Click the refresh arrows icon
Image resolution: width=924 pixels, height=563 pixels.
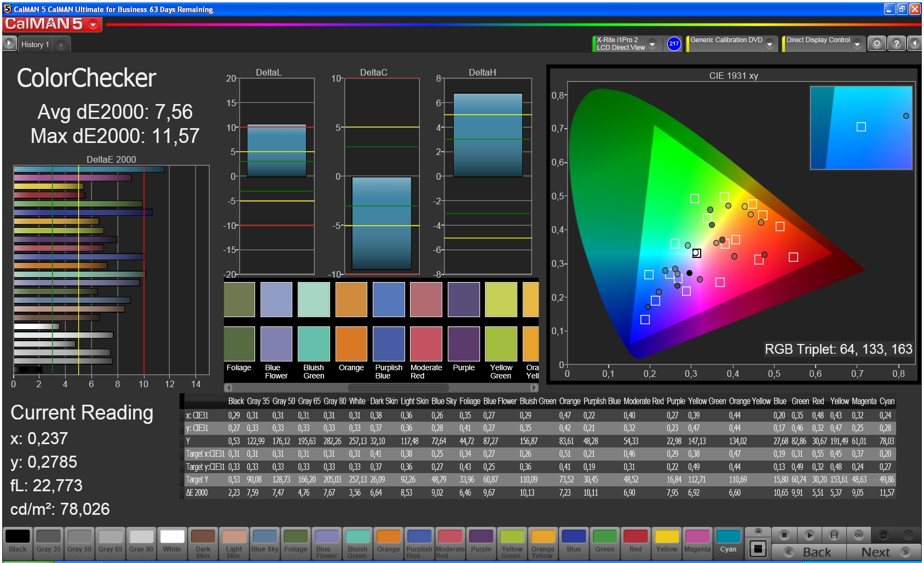click(883, 535)
